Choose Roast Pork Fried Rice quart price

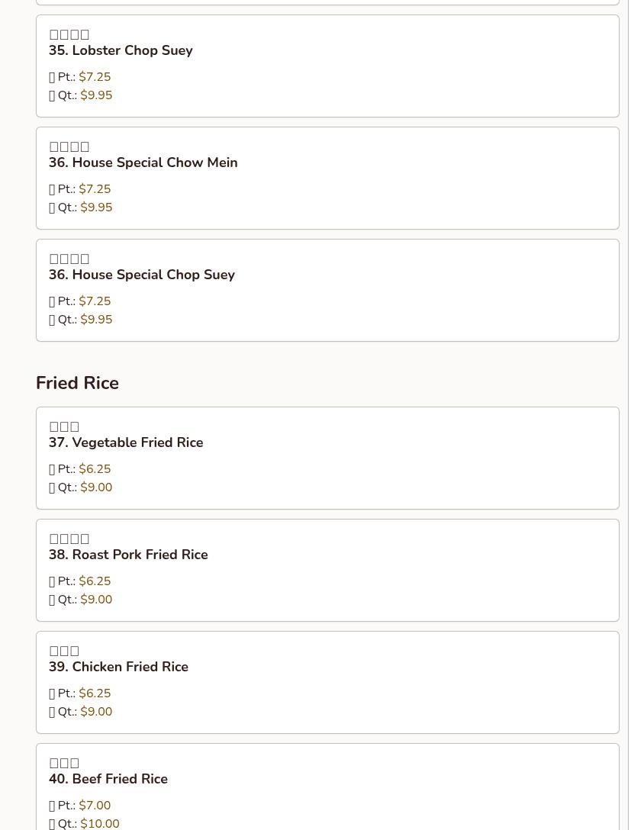(x=96, y=600)
